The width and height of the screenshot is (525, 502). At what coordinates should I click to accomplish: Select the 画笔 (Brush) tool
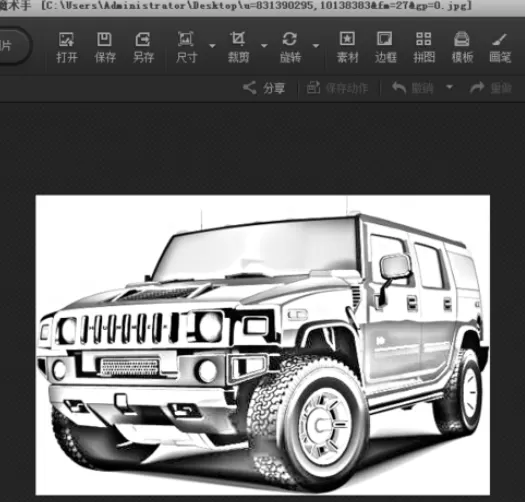coord(500,48)
